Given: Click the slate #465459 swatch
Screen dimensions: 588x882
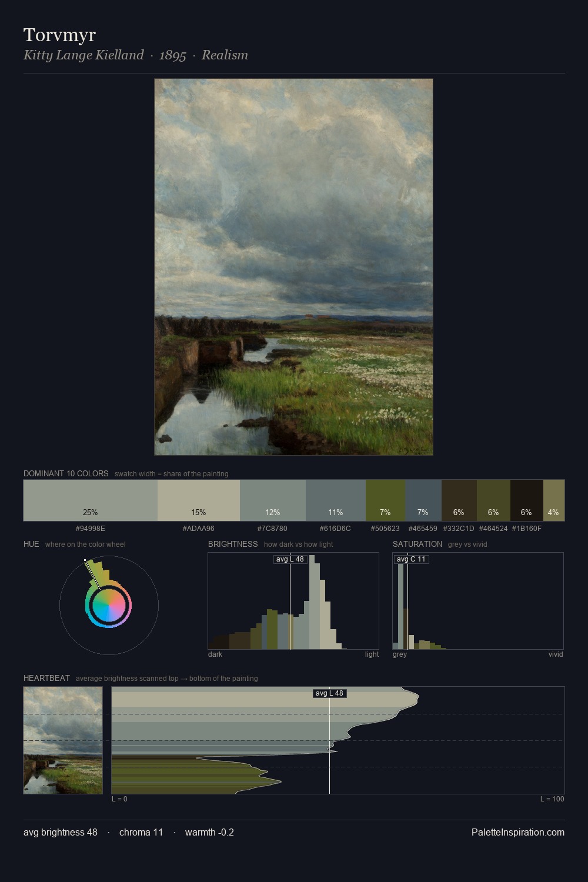Looking at the screenshot, I should coord(423,500).
